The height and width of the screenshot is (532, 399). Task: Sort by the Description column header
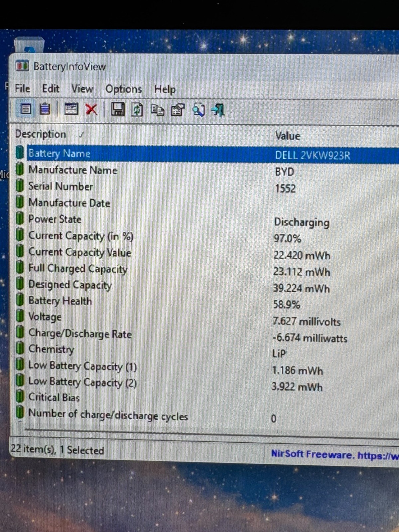[x=41, y=134]
